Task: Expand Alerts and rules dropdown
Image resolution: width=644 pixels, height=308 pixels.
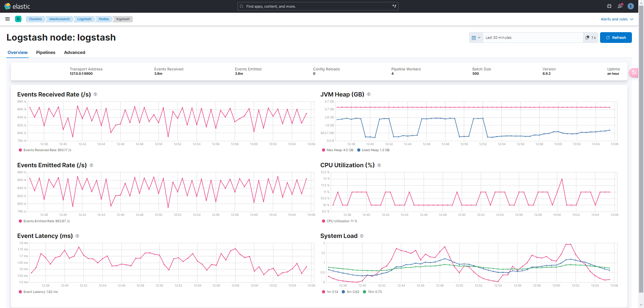Action: pos(617,19)
